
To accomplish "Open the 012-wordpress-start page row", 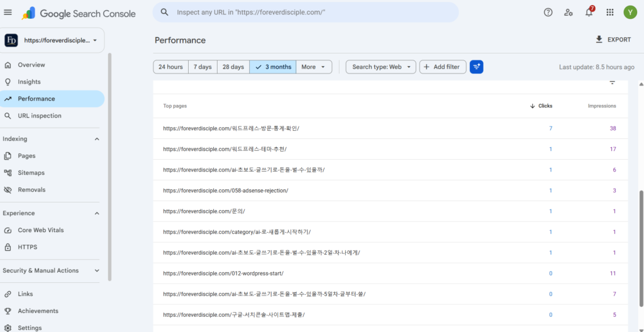I will pos(390,274).
